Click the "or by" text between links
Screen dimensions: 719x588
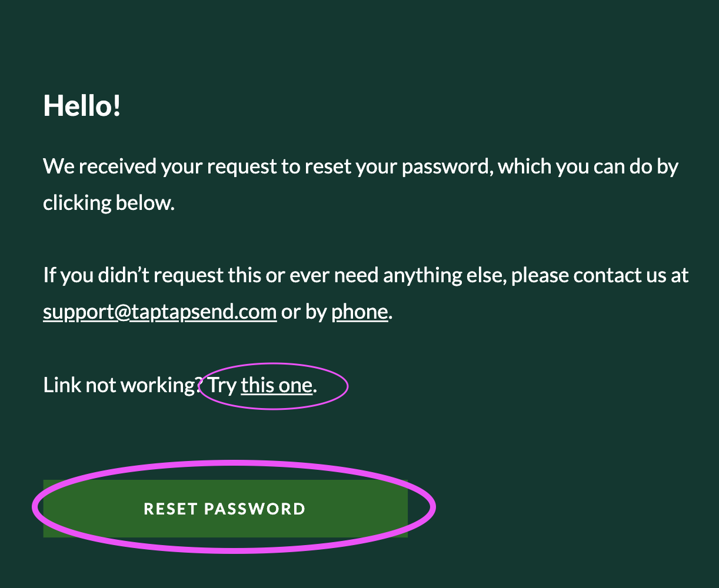pos(304,312)
